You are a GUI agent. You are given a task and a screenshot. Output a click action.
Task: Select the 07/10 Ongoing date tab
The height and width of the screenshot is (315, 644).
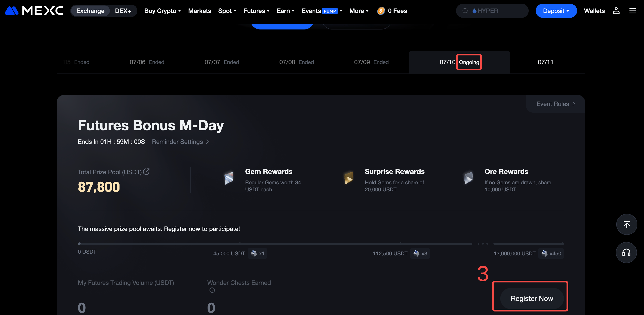point(459,62)
